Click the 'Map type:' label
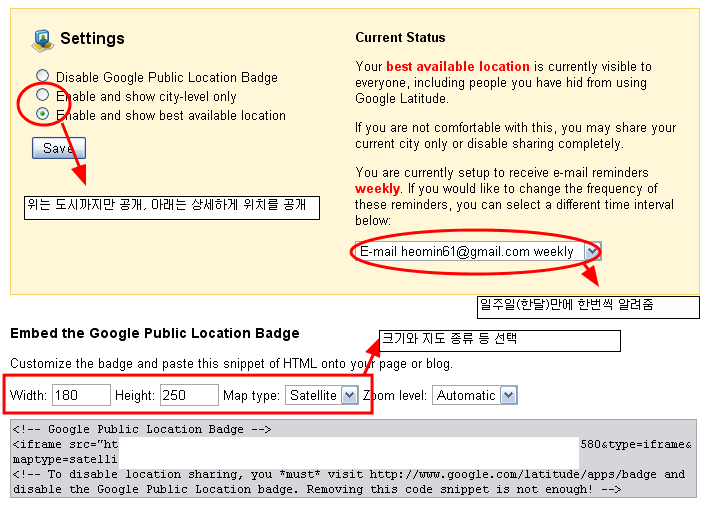This screenshot has height=508, width=707. 252,395
